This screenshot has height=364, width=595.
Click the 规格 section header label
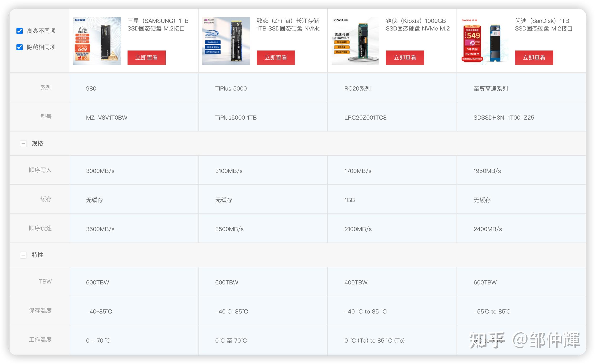[x=37, y=143]
